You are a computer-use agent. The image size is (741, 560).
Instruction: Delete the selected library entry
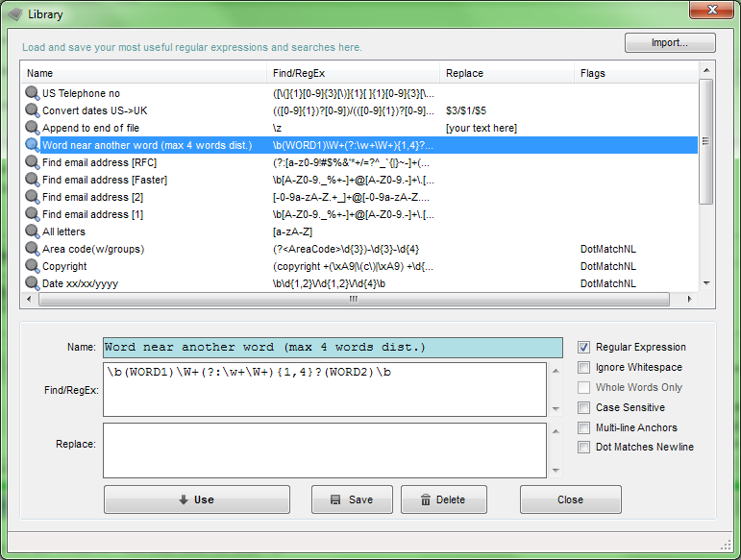coord(444,499)
